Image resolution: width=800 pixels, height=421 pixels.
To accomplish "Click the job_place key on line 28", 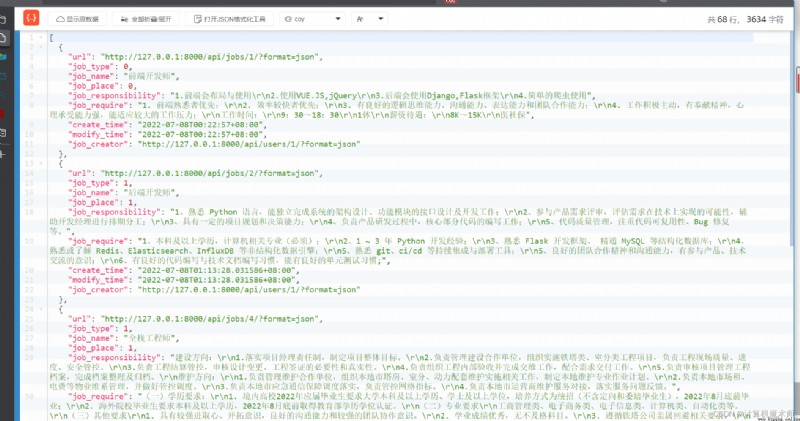I will point(93,348).
